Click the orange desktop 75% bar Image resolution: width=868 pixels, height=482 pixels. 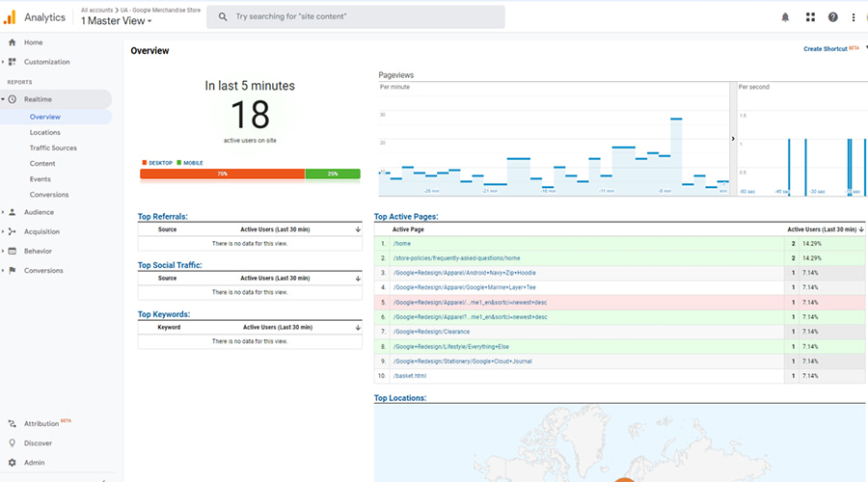tap(222, 174)
